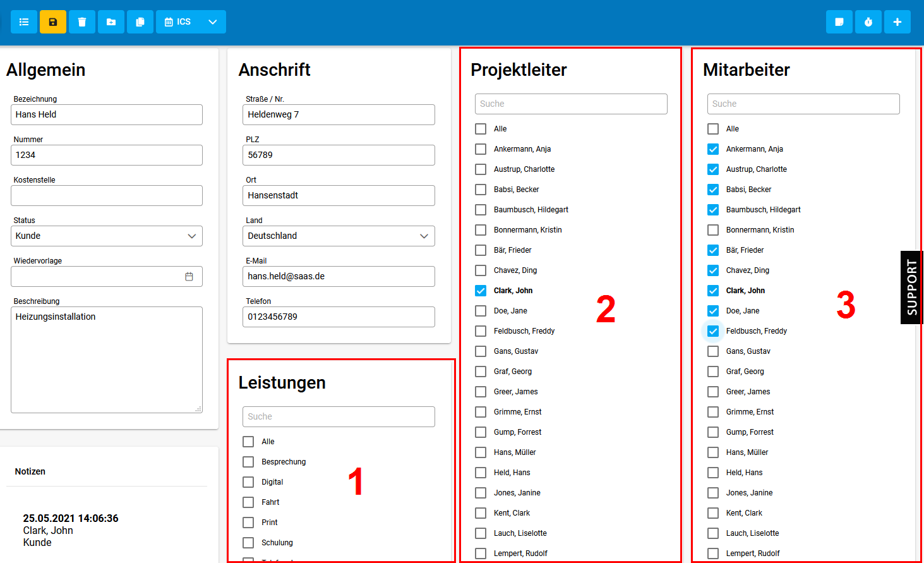The height and width of the screenshot is (563, 924).
Task: Check Alle in Projektleiter list
Action: coord(481,129)
